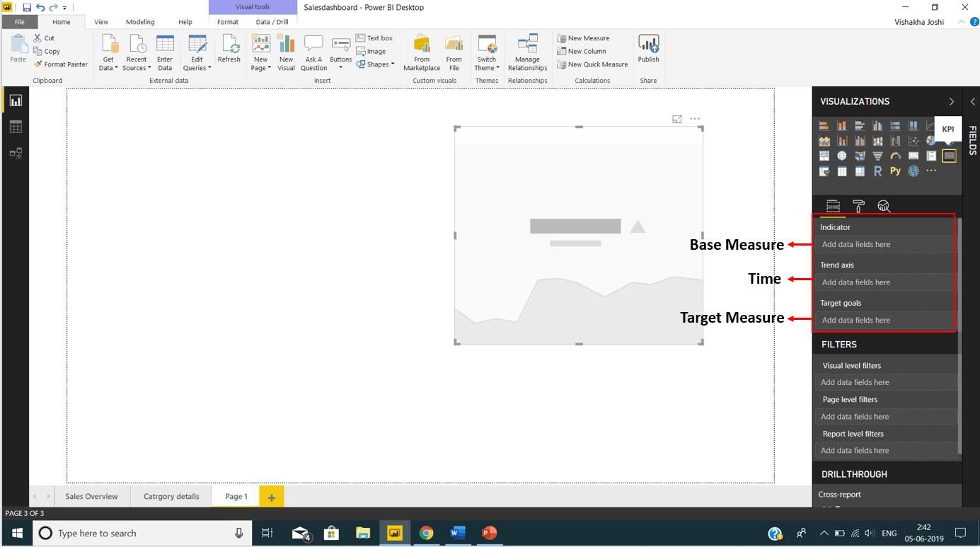980x547 pixels.
Task: Save the report from quick access toolbar
Action: coord(26,8)
